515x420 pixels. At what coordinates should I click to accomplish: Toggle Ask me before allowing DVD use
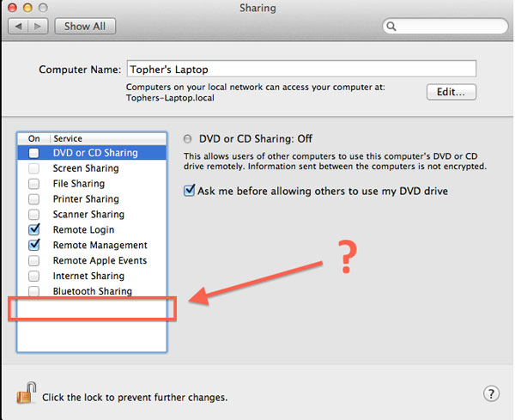pyautogui.click(x=190, y=191)
